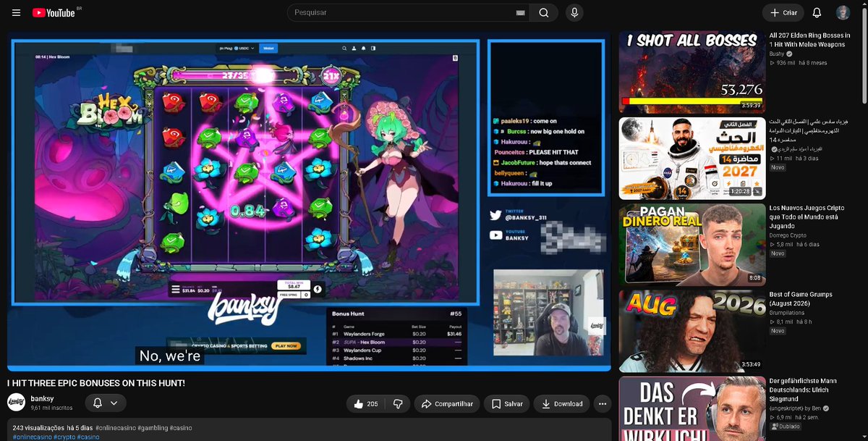Screen dimensions: 868x441
Task: Open Best of Game Grumps thumbnail
Action: (x=692, y=331)
